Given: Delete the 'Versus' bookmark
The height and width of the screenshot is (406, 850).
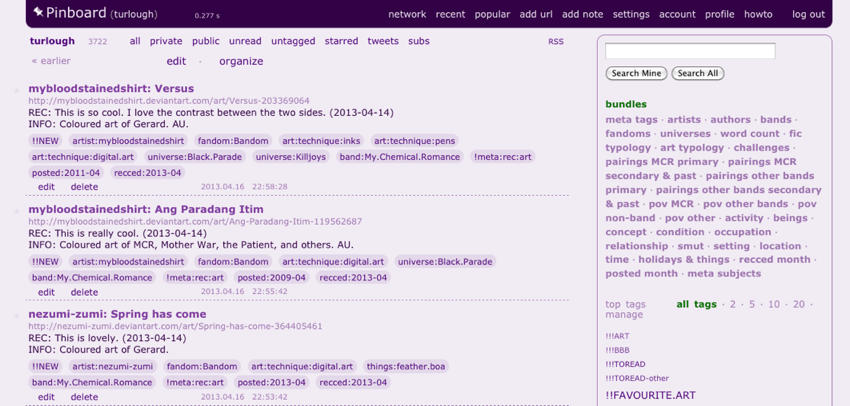Looking at the screenshot, I should pos(84,187).
